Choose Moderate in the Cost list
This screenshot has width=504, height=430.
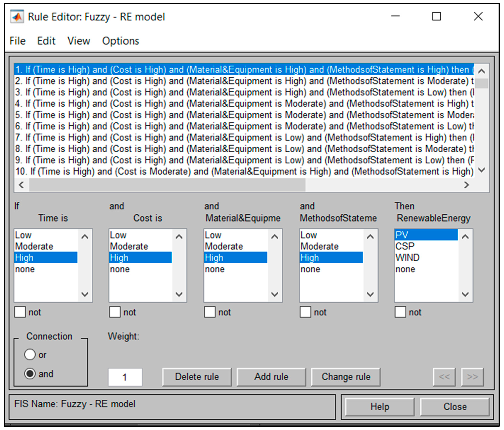point(141,246)
